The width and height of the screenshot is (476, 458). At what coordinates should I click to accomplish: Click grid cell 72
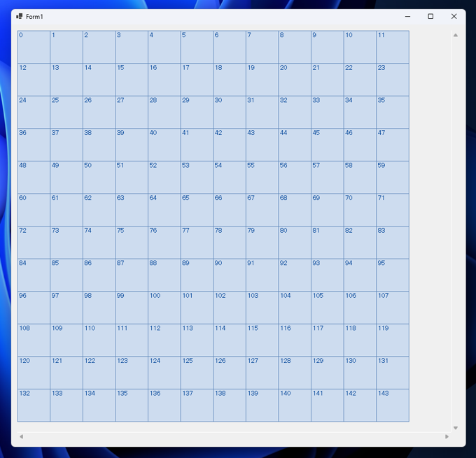coord(34,243)
